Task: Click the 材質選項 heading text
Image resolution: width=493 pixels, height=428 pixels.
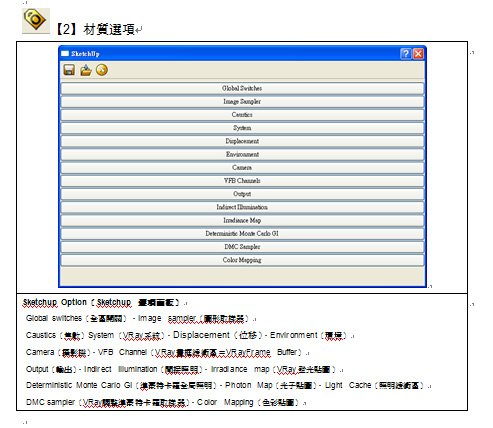Action: (109, 29)
